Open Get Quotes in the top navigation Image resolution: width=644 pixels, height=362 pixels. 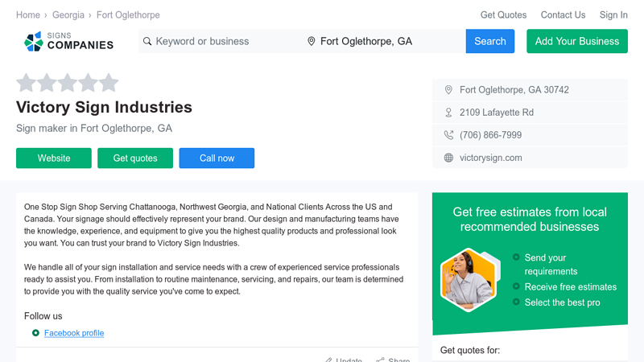click(x=504, y=14)
